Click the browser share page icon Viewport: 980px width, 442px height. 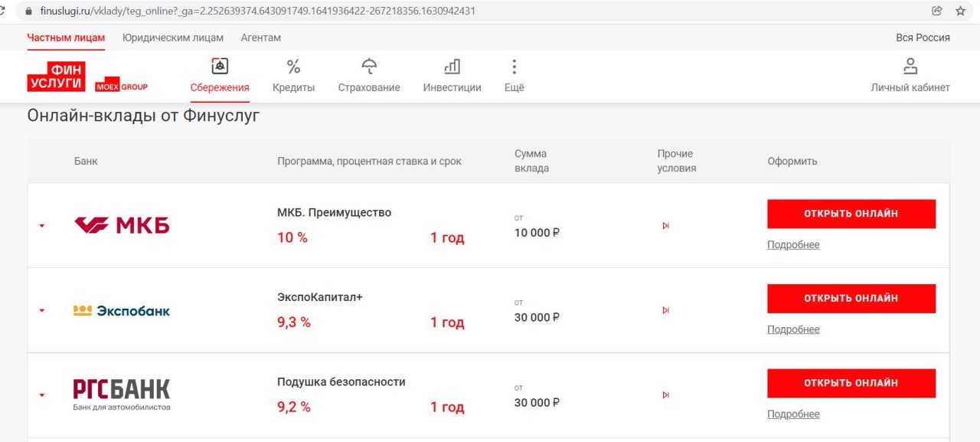(x=936, y=11)
